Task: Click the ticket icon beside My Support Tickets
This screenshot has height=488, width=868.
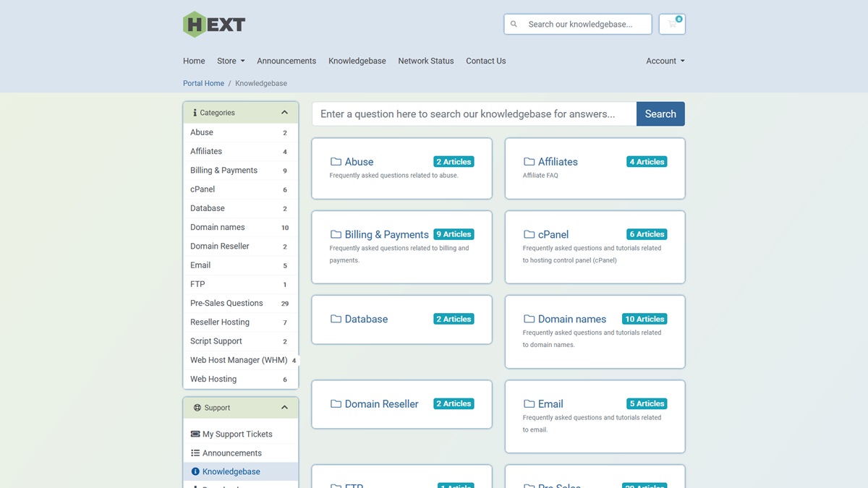Action: point(195,435)
